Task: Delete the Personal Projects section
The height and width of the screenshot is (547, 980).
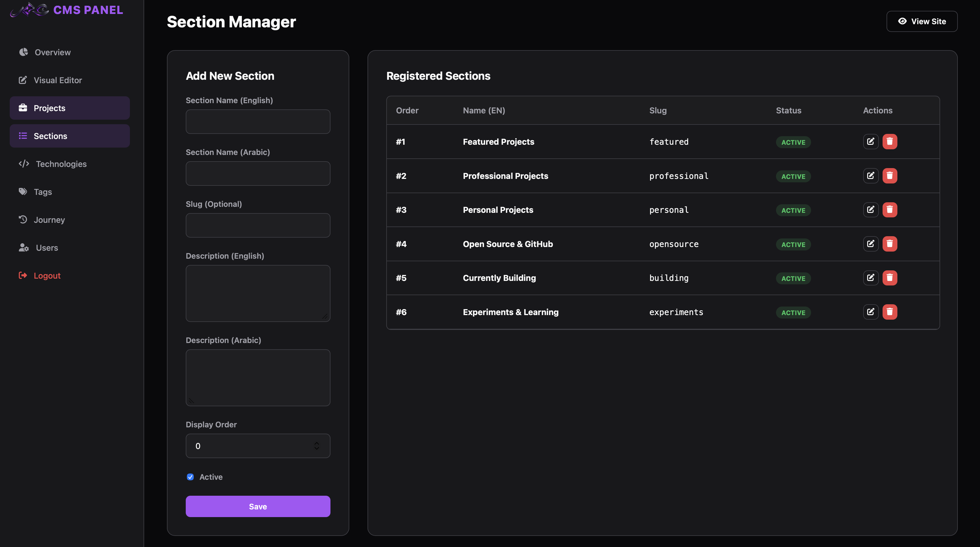Action: (889, 210)
